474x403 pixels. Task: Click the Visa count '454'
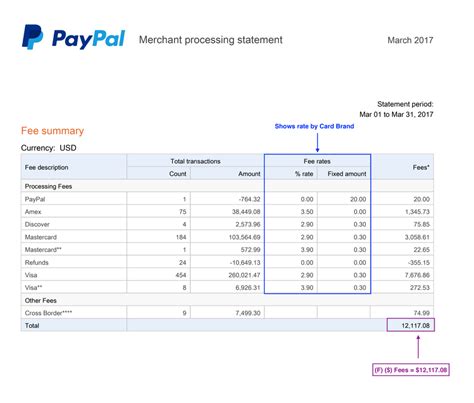click(x=181, y=275)
